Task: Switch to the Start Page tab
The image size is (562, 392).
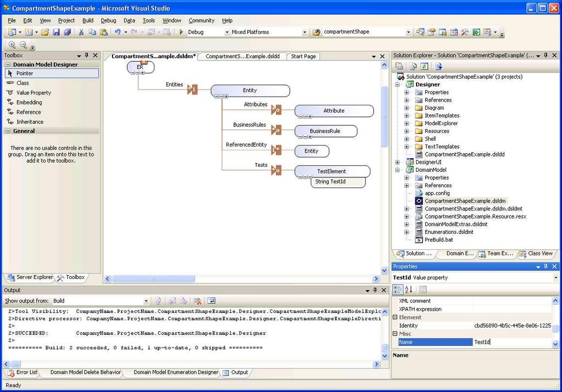Action: [303, 57]
